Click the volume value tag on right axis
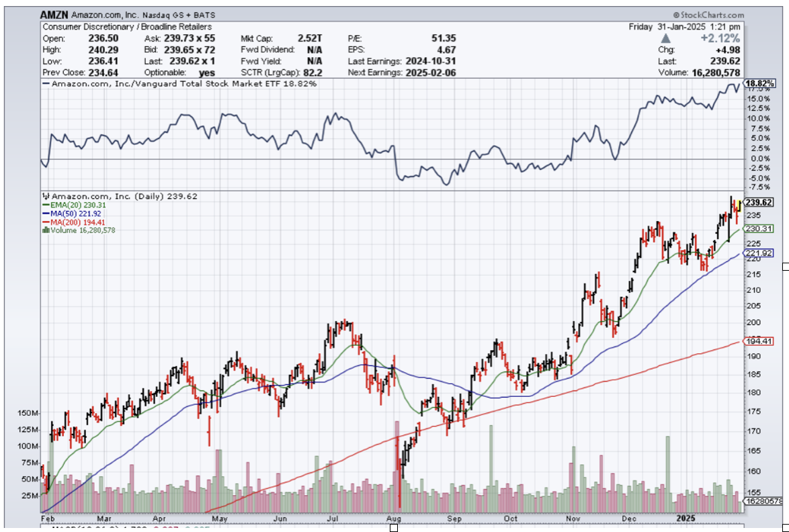Screen dimensions: 789x532 pyautogui.click(x=765, y=501)
